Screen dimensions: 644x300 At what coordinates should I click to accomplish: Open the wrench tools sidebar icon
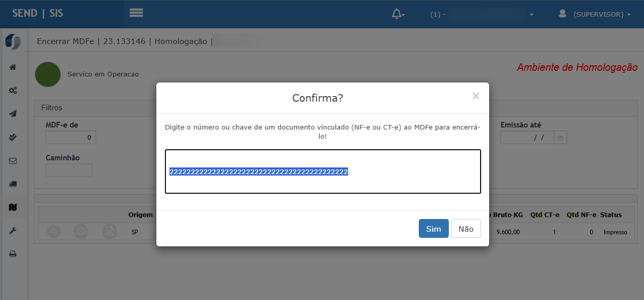[x=13, y=231]
